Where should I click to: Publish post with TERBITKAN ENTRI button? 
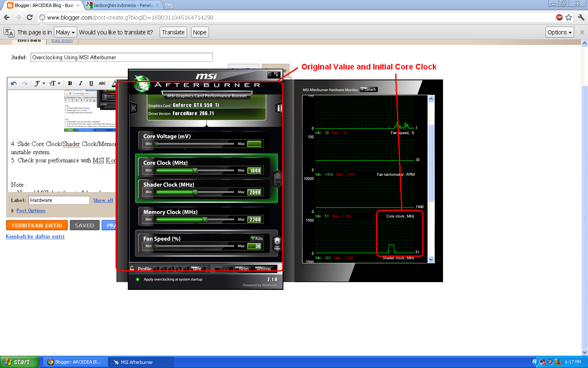click(37, 225)
